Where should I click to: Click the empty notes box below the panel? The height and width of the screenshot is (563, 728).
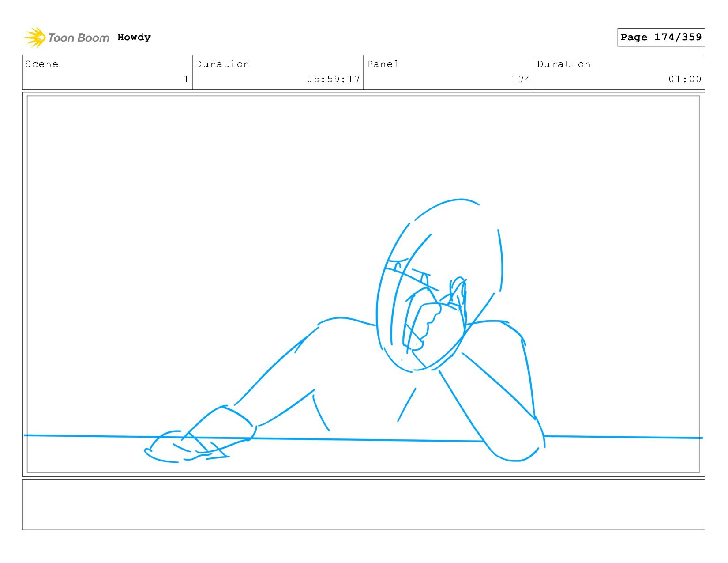[x=363, y=505]
